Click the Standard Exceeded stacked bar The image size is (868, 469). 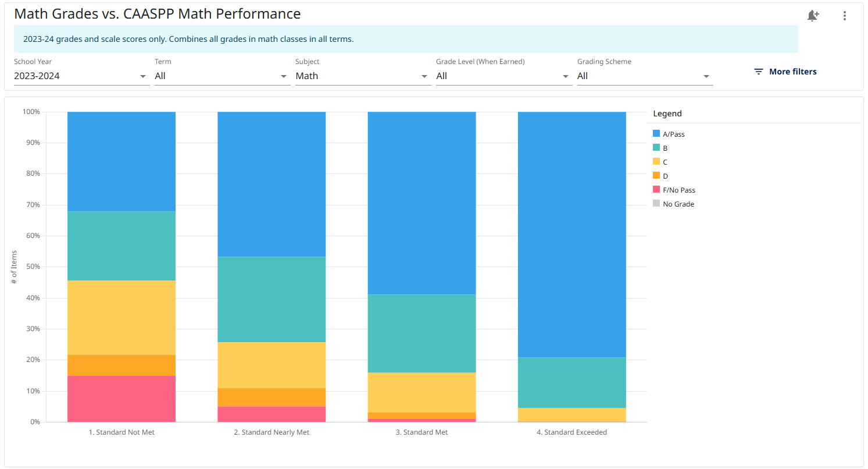click(x=571, y=262)
